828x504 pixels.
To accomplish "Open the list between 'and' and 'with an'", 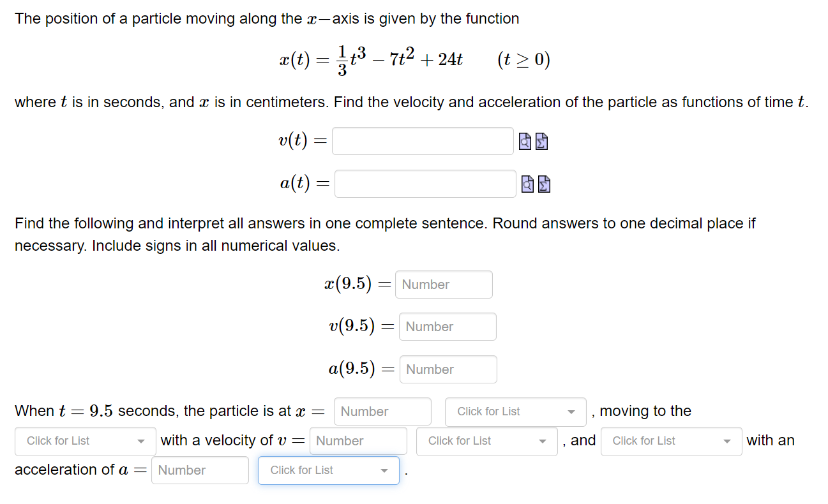I will [x=671, y=441].
